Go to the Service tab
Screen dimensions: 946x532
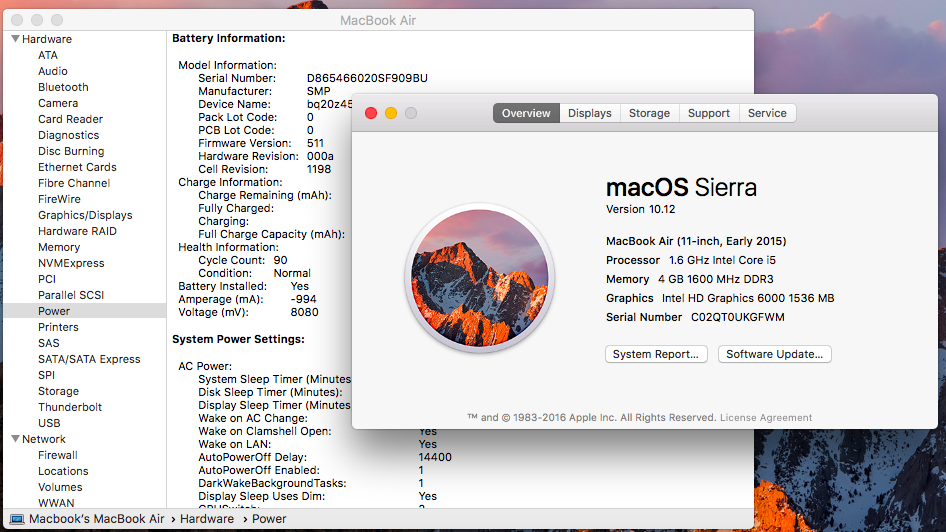[x=767, y=113]
